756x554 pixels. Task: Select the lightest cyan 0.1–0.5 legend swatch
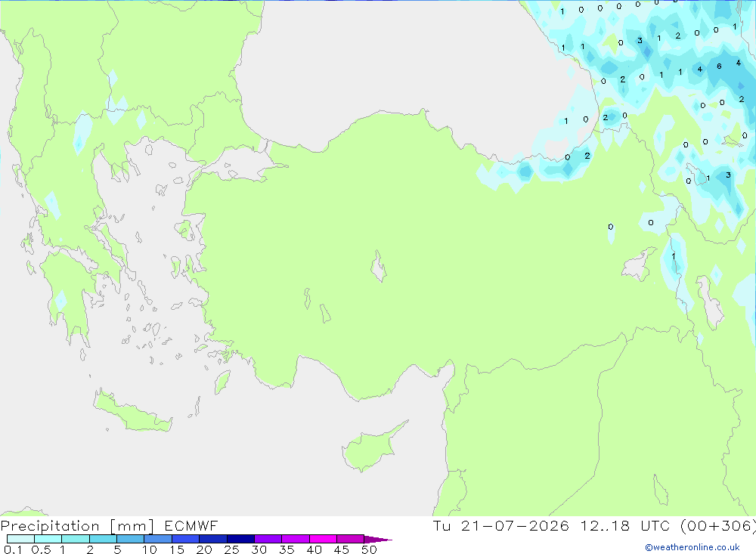coord(20,539)
